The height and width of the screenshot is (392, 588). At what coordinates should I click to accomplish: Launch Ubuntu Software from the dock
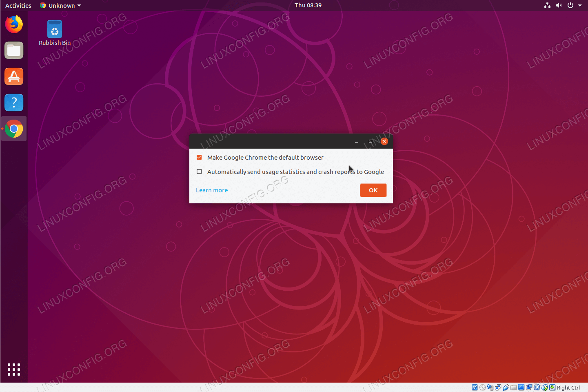(x=14, y=76)
